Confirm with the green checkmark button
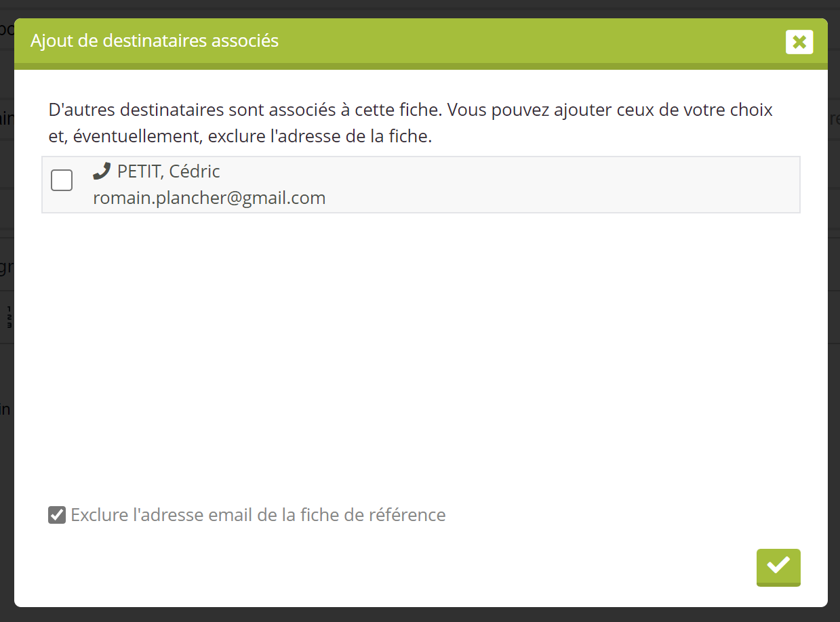 click(778, 566)
